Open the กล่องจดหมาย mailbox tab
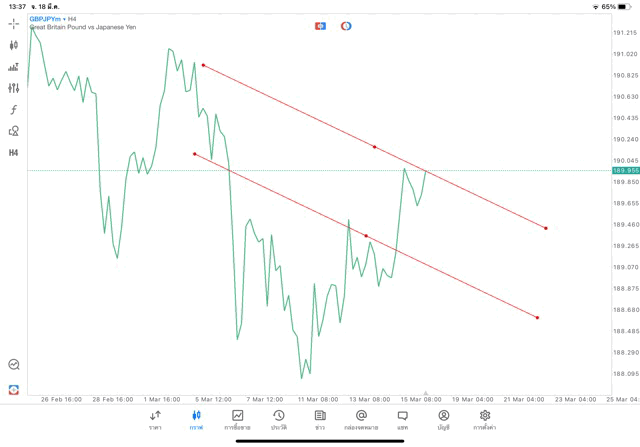This screenshot has height=447, width=640. (361, 420)
